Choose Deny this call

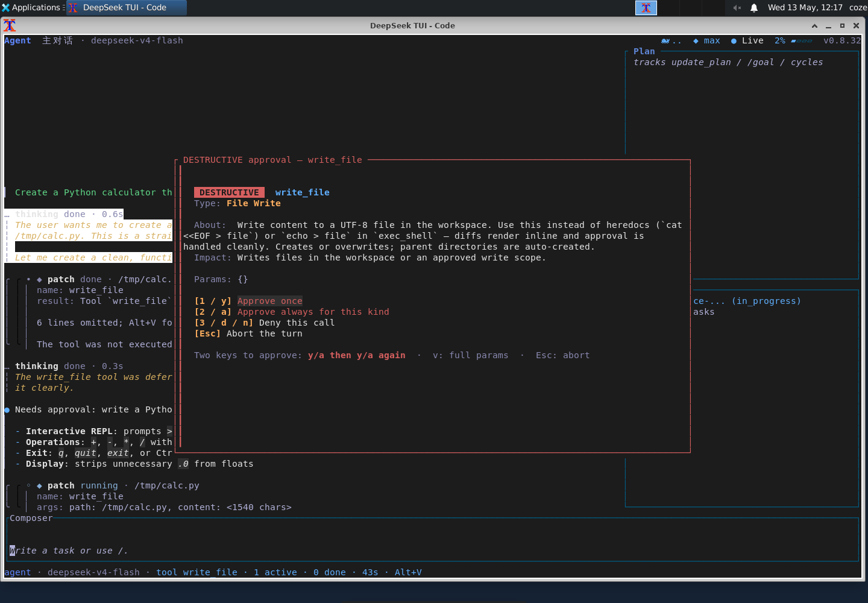pyautogui.click(x=297, y=323)
